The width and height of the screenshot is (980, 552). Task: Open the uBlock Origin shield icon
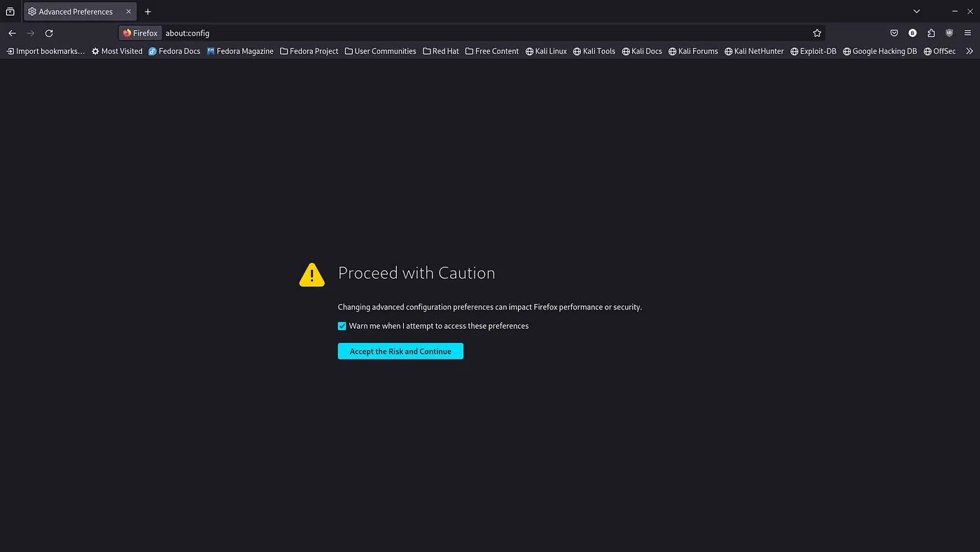tap(949, 33)
